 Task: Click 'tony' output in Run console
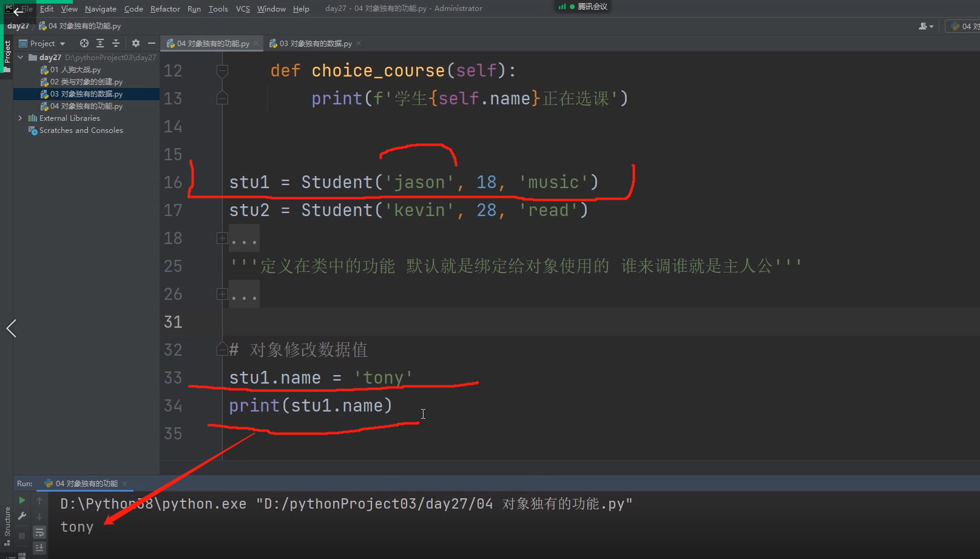(x=77, y=527)
